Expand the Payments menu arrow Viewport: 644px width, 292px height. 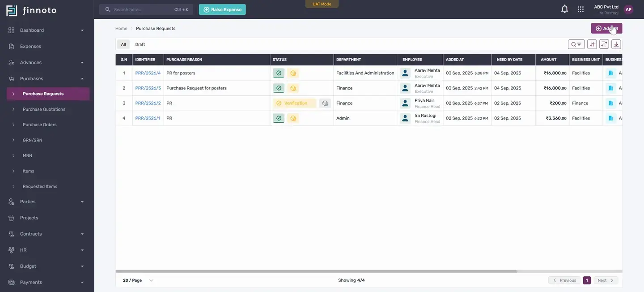click(82, 283)
